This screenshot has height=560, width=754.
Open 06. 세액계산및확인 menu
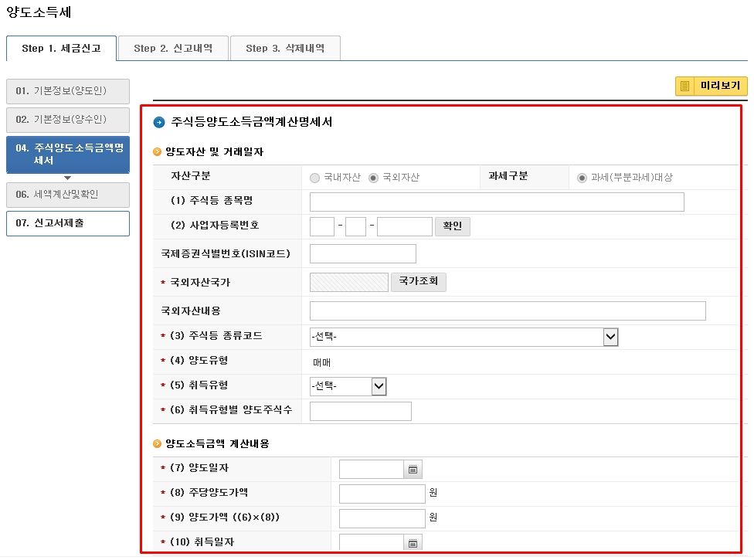point(68,195)
